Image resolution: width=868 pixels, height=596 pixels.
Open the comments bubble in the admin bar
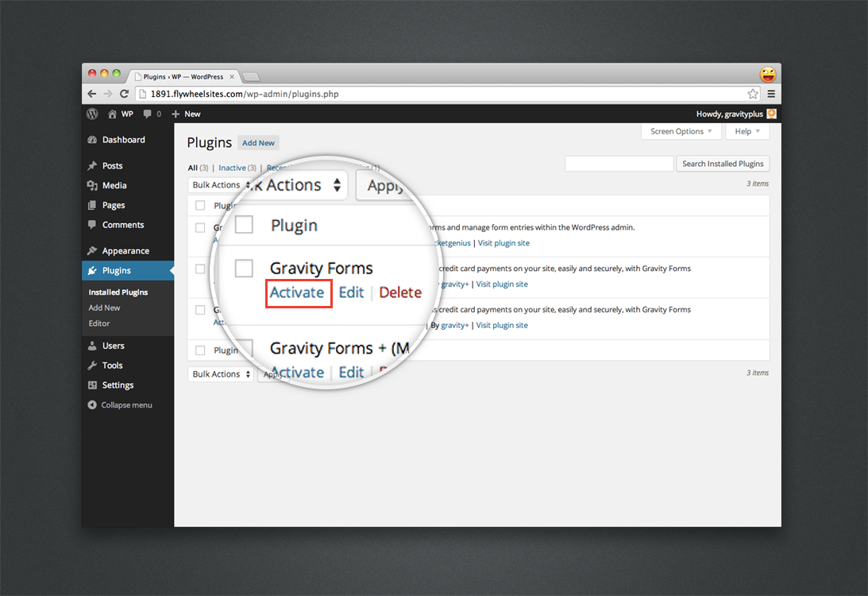coord(147,114)
